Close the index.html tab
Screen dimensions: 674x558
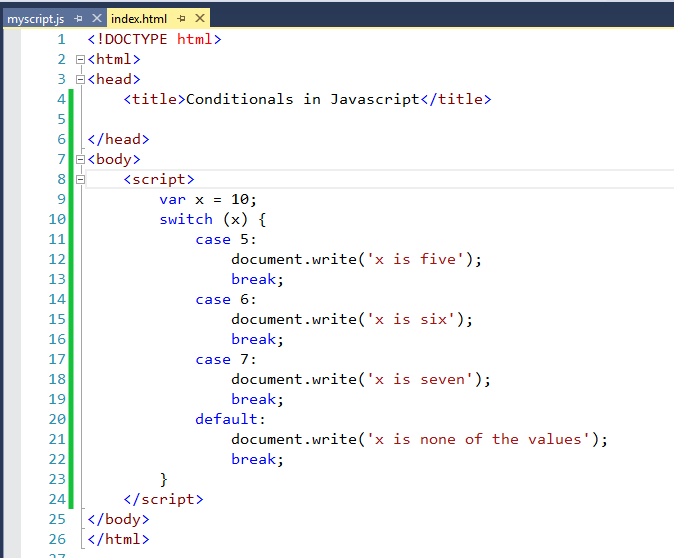(199, 19)
